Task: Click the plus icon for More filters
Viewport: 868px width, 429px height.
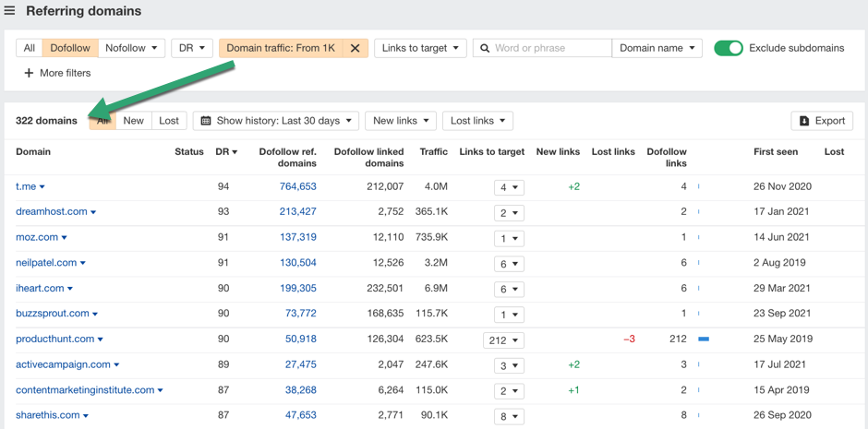Action: click(30, 73)
